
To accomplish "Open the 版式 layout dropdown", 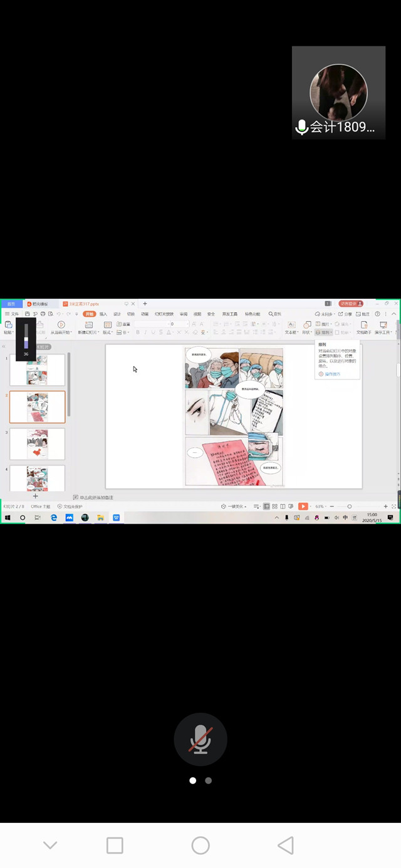I will pos(108,332).
